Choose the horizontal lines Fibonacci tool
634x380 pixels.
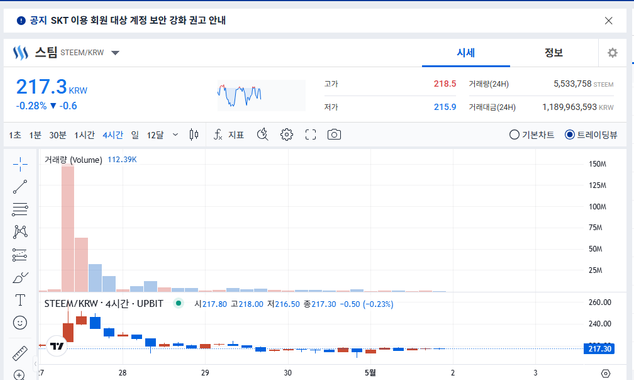pos(20,209)
